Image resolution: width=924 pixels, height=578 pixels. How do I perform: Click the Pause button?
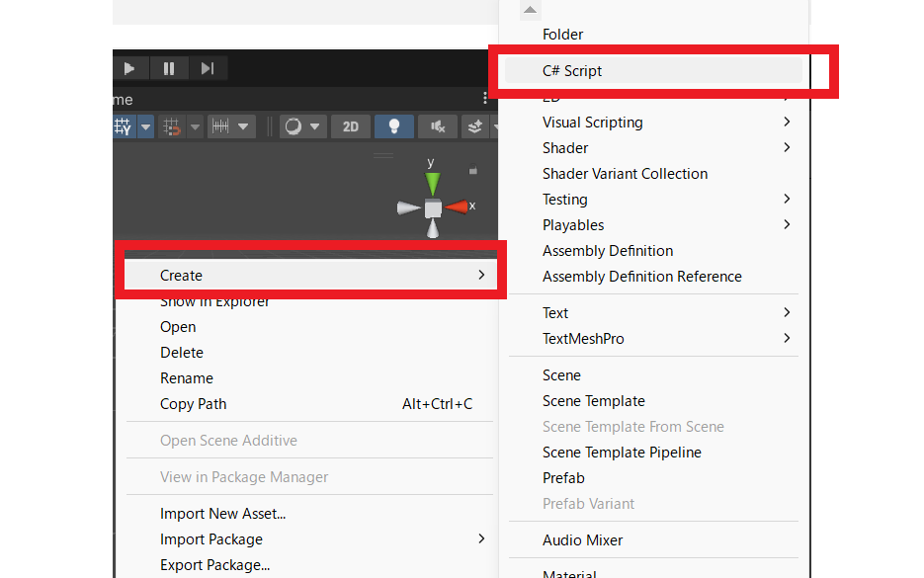(169, 68)
